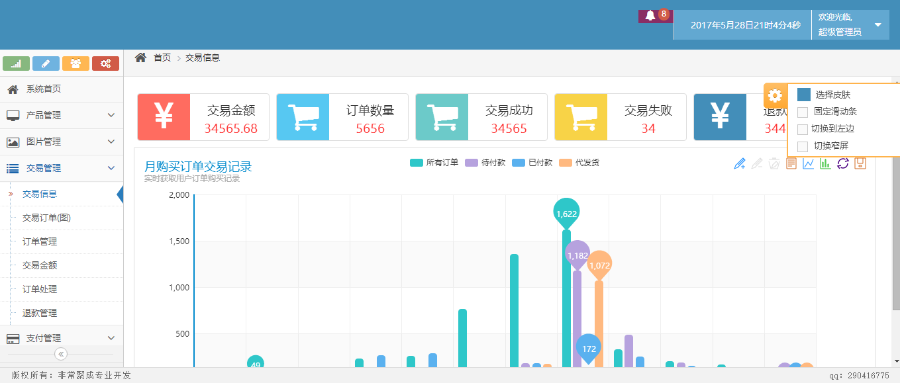Click the red gears shortcut button
Screen dimensions: 900x383
pos(105,64)
